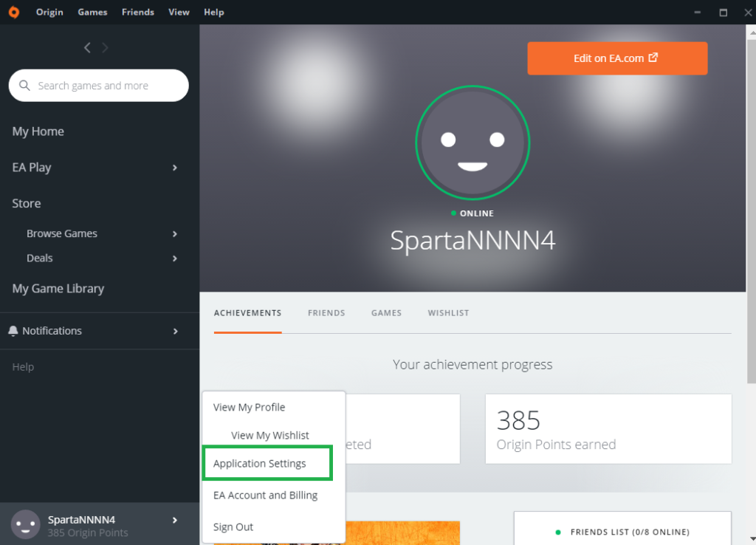Open the Games menu
The width and height of the screenshot is (756, 545).
pos(92,12)
